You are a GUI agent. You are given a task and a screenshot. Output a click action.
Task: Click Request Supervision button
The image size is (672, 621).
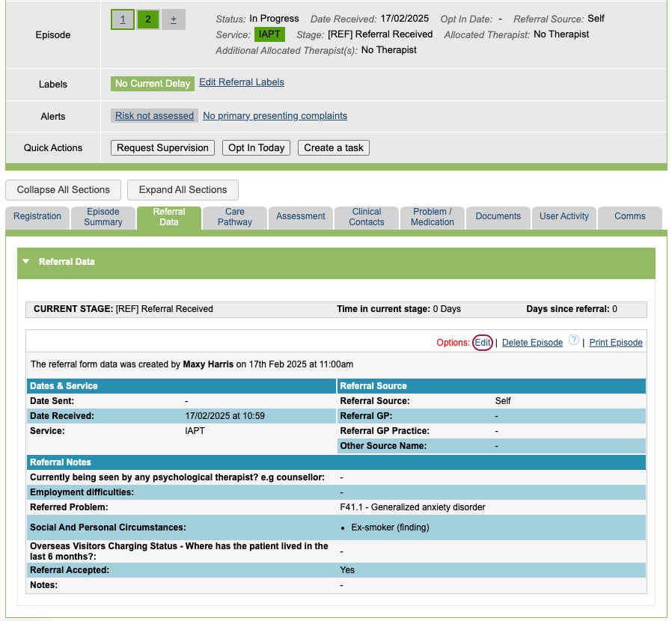[x=162, y=148]
